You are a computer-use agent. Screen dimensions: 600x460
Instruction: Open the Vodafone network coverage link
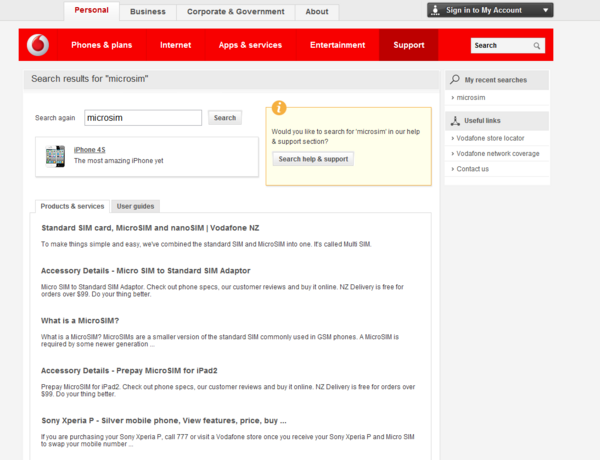tap(498, 153)
